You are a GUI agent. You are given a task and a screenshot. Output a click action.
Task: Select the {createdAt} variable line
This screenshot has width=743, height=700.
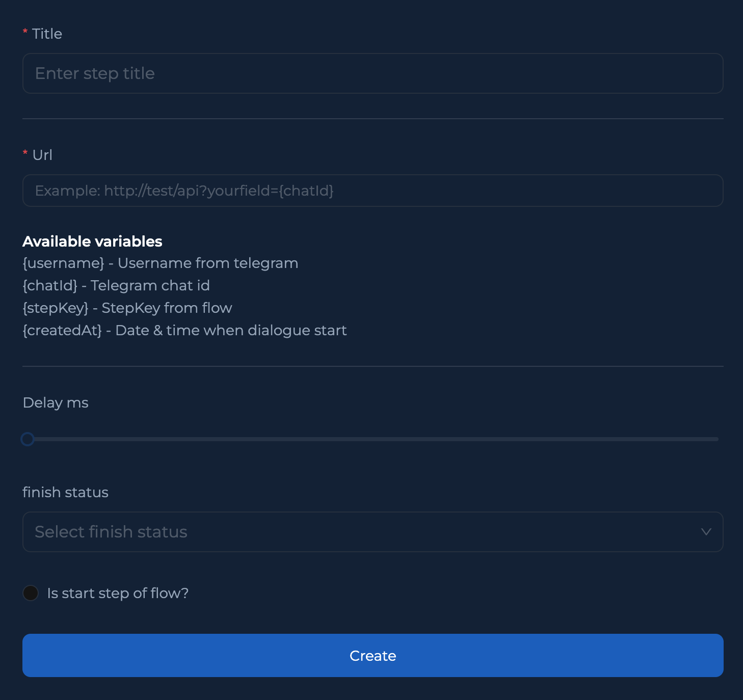tap(184, 331)
